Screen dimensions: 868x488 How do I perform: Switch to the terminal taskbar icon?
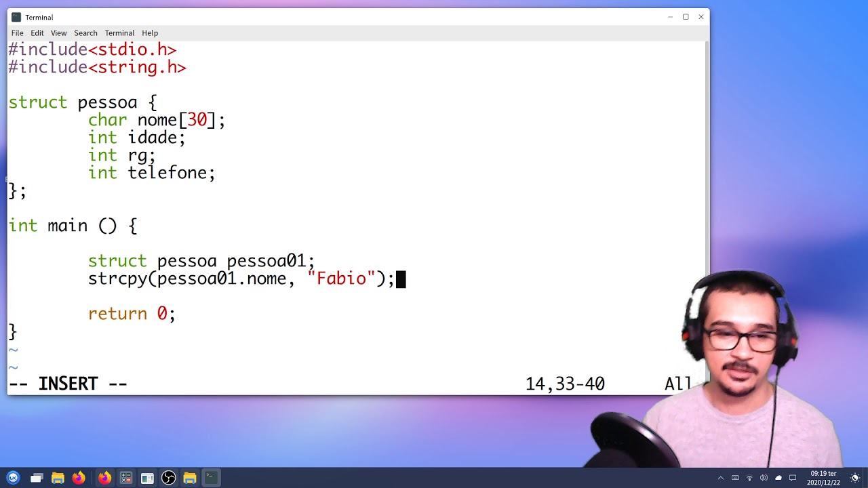click(x=210, y=478)
